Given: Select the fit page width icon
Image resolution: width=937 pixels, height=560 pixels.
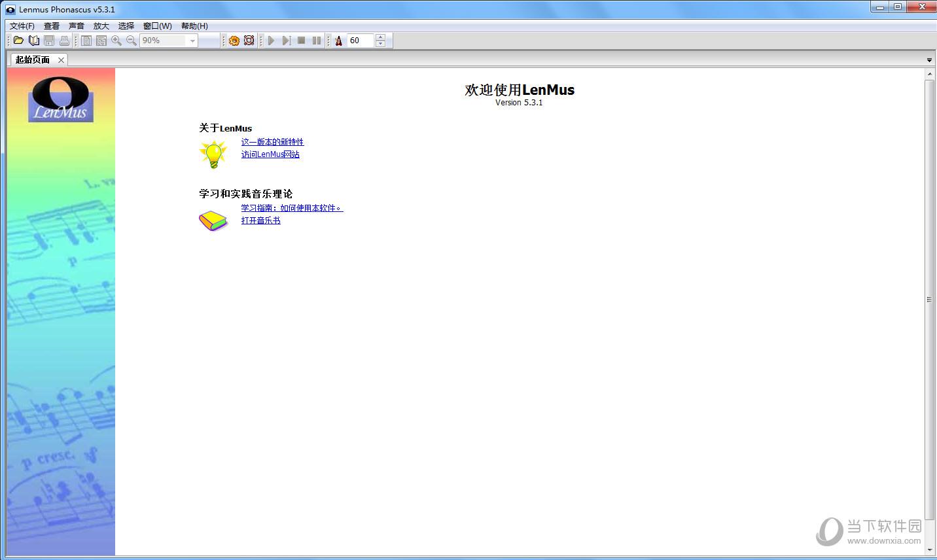Looking at the screenshot, I should coord(101,41).
